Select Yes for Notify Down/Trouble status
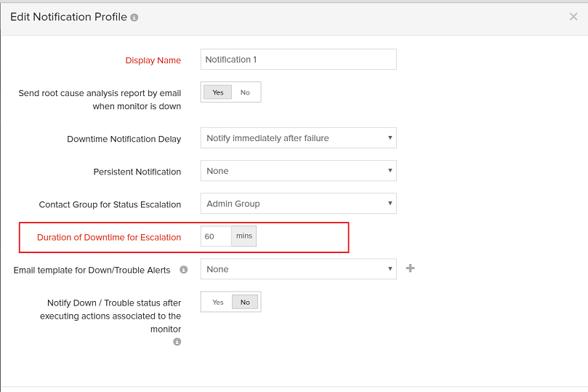 [217, 302]
